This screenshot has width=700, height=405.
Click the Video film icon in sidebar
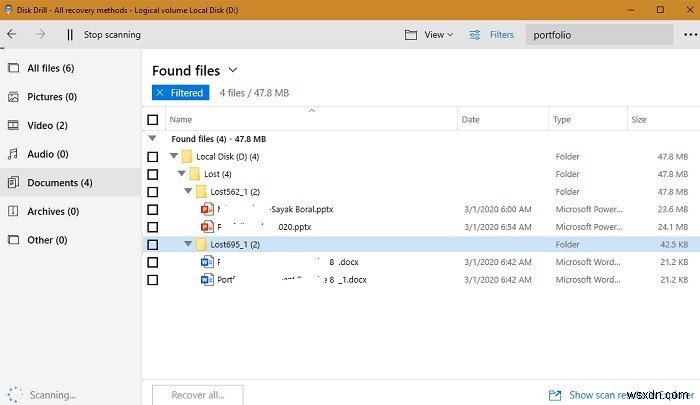[x=13, y=125]
